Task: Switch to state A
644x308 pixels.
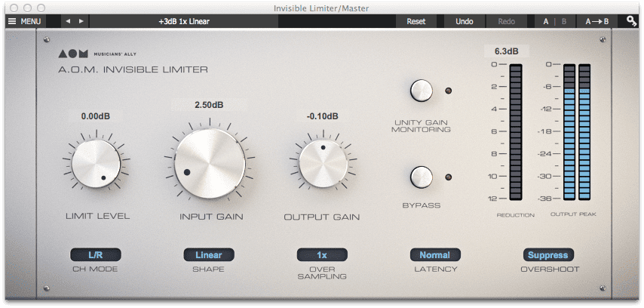Action: coord(546,21)
